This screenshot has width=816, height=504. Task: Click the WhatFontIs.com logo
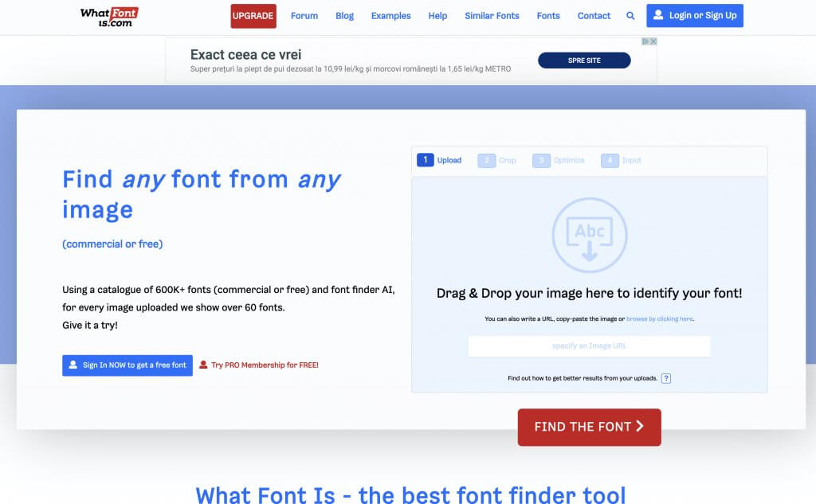point(109,17)
